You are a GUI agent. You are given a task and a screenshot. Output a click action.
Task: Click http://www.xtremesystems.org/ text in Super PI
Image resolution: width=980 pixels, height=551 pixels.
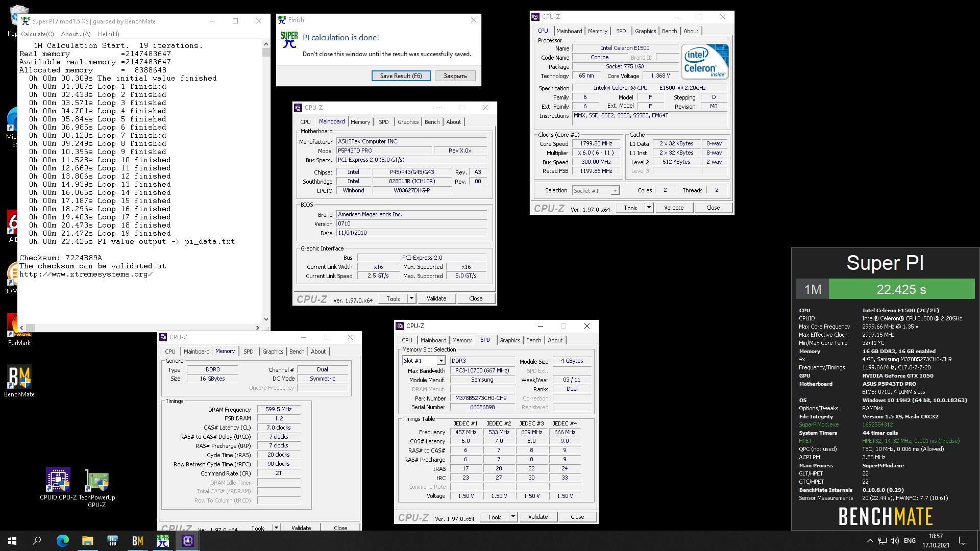pyautogui.click(x=86, y=274)
